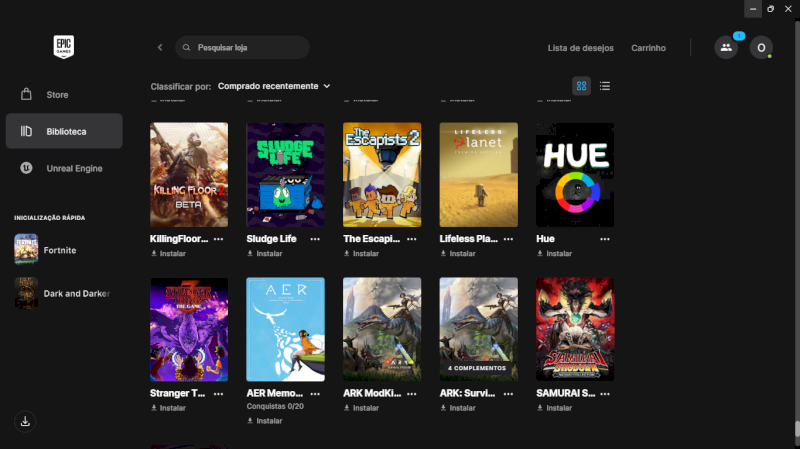Click the search magnifier icon
The image size is (800, 449).
click(187, 47)
